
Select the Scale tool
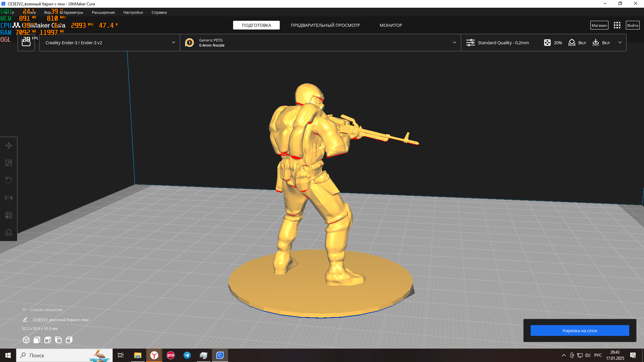(x=9, y=163)
